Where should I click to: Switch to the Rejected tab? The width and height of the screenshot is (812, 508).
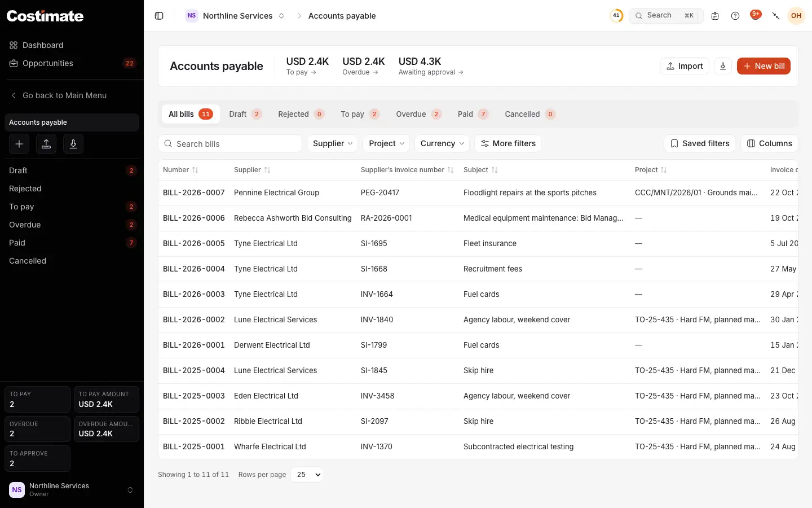click(301, 114)
